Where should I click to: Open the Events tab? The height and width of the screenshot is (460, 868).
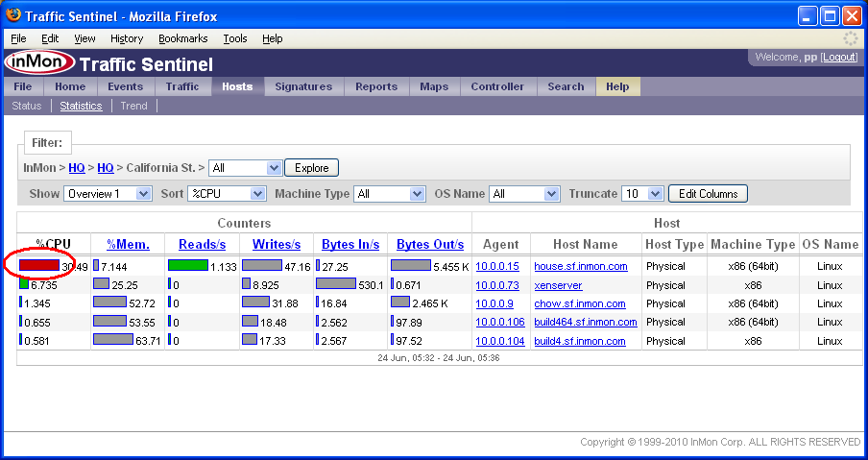point(125,86)
